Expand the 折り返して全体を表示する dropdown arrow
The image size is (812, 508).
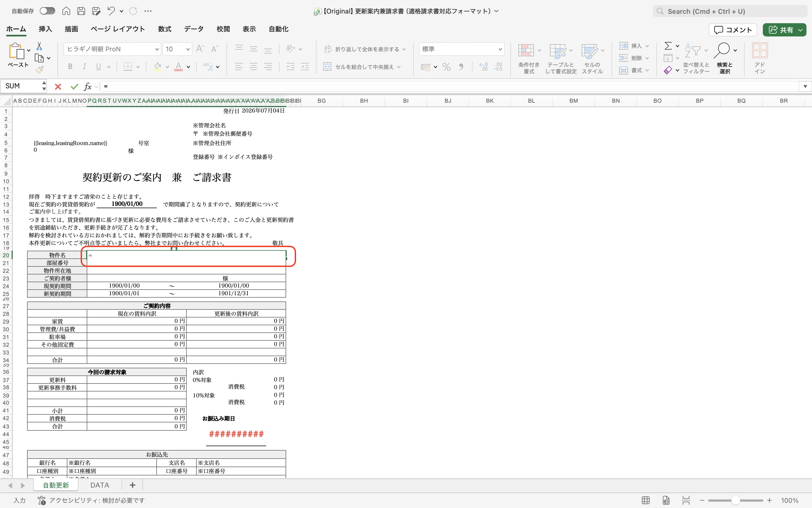click(x=404, y=49)
